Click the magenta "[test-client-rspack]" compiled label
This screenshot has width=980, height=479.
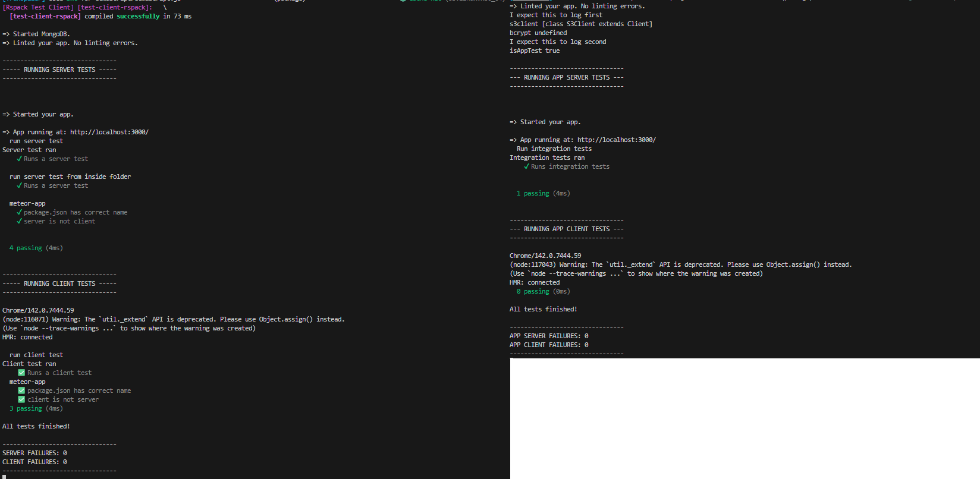45,16
